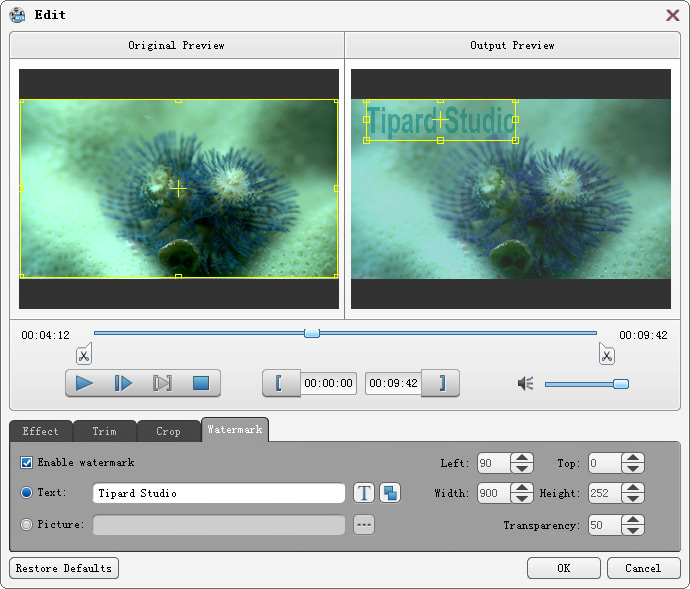Click the right scissors trim marker
The height and width of the screenshot is (589, 690).
607,355
